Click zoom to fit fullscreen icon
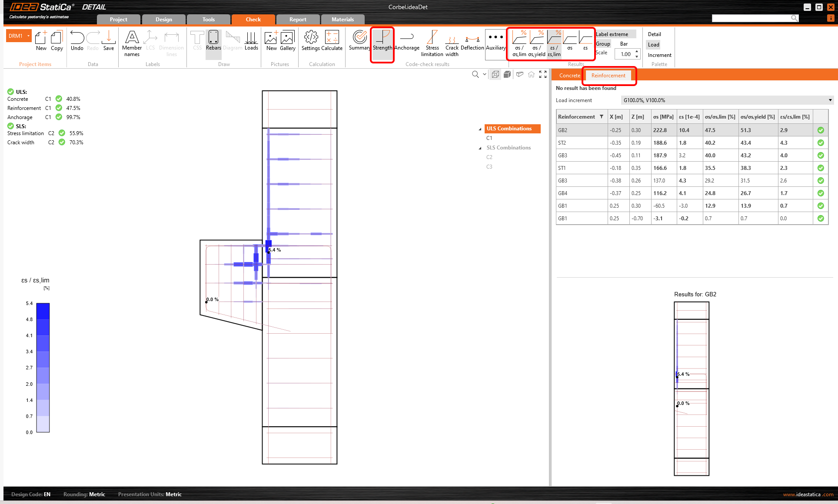The image size is (838, 504). 543,74
